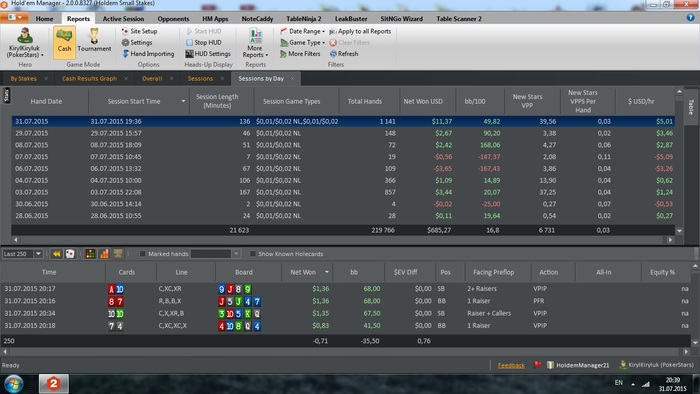Click HoldemManager21 database in status bar

coord(578,365)
